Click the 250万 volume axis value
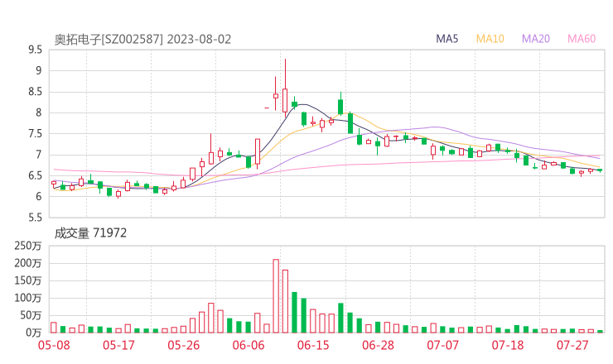The image size is (613, 364). (x=28, y=246)
